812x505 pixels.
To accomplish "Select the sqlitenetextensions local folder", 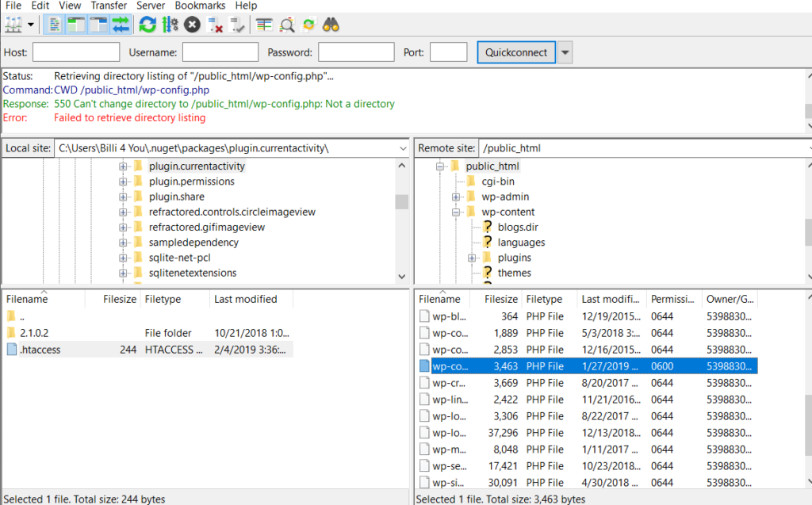I will 193,273.
